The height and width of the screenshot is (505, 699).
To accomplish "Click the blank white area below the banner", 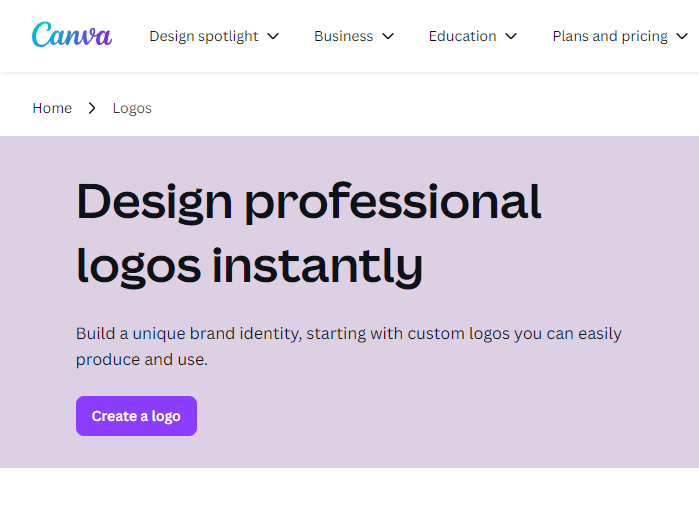I will point(350,487).
